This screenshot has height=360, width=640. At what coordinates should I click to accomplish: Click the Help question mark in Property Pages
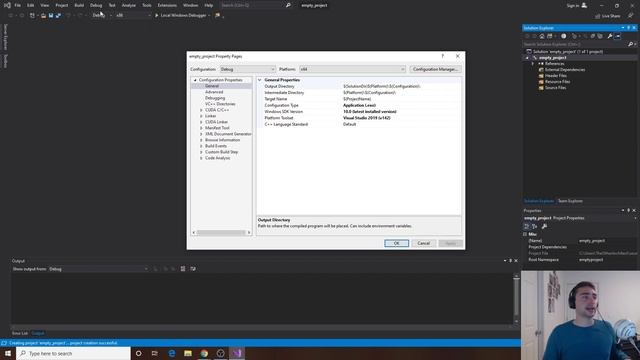click(442, 56)
